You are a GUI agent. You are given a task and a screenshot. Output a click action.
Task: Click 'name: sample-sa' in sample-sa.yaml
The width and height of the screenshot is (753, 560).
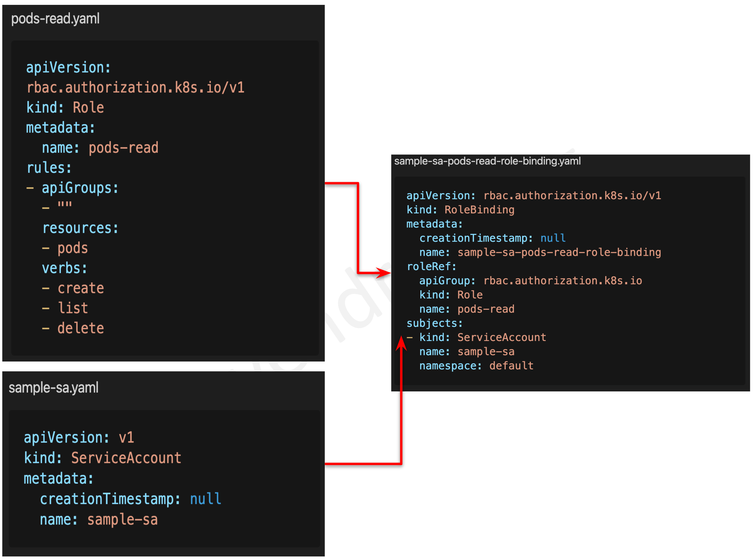[x=99, y=520]
